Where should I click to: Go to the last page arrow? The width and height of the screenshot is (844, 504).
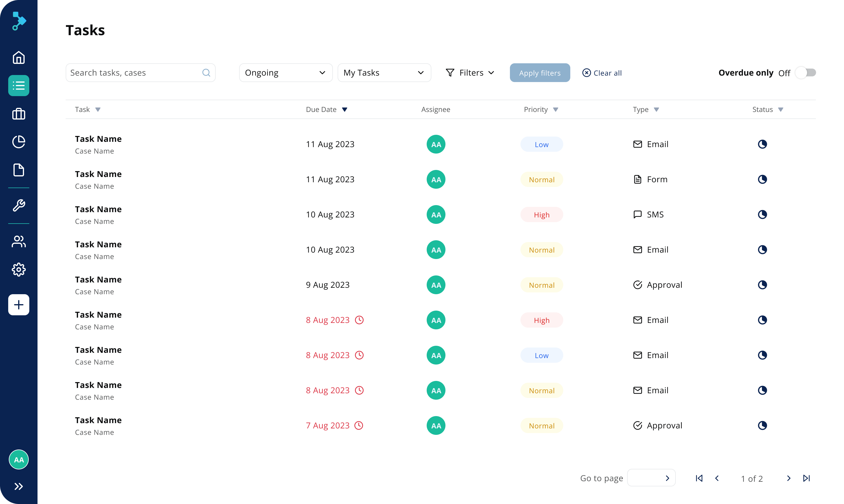coord(806,478)
